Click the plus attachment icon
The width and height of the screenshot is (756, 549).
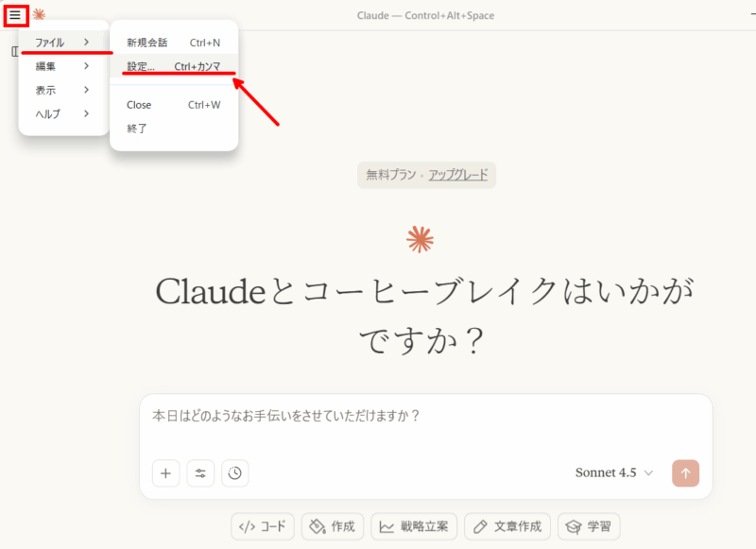[165, 473]
